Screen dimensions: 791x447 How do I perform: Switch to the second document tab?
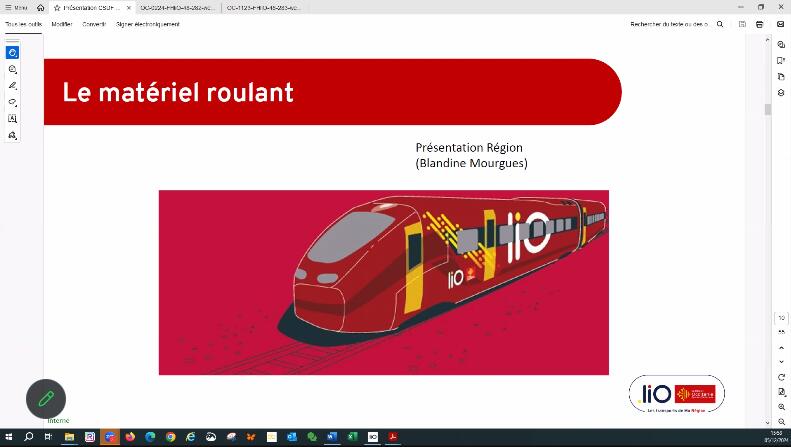coord(178,8)
